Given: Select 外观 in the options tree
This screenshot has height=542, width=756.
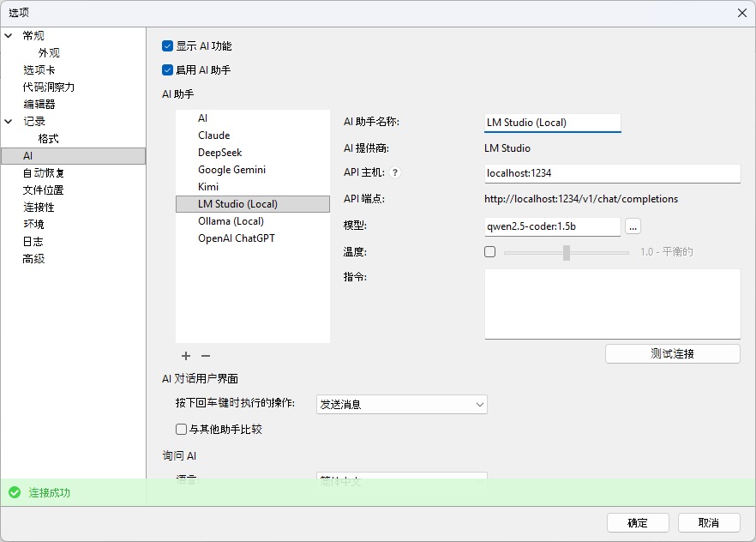Looking at the screenshot, I should coord(49,53).
